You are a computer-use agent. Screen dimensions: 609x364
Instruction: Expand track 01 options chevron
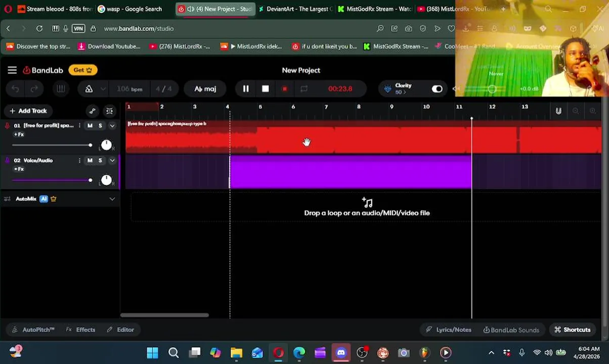(x=112, y=125)
